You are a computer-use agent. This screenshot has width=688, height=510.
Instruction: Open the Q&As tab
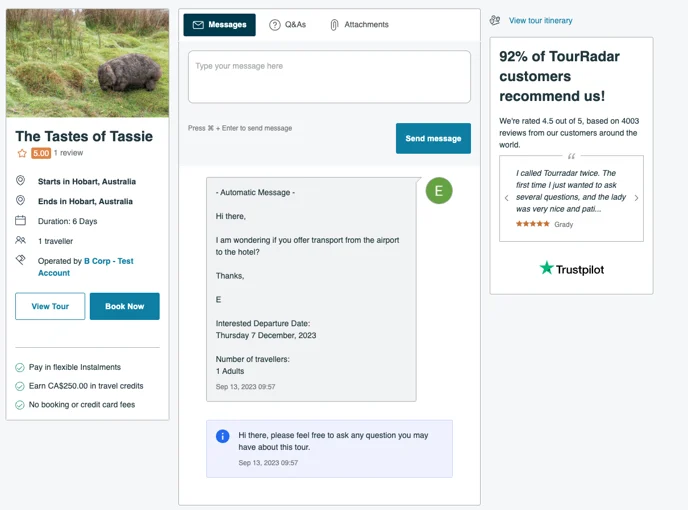[287, 25]
